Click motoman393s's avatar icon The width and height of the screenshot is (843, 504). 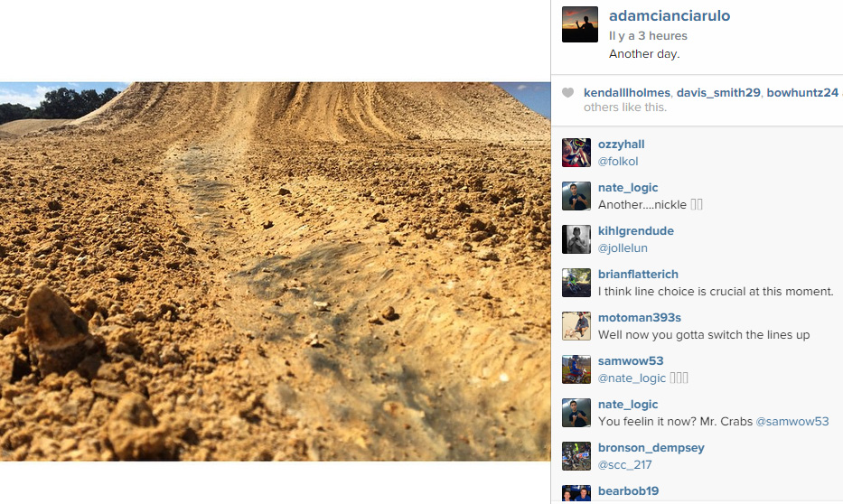coord(576,326)
